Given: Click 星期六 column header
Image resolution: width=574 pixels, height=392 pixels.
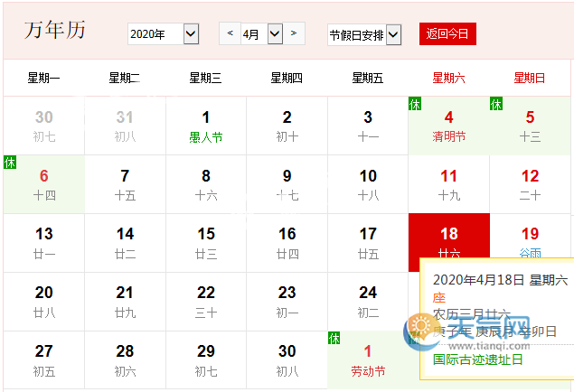Looking at the screenshot, I should 448,78.
